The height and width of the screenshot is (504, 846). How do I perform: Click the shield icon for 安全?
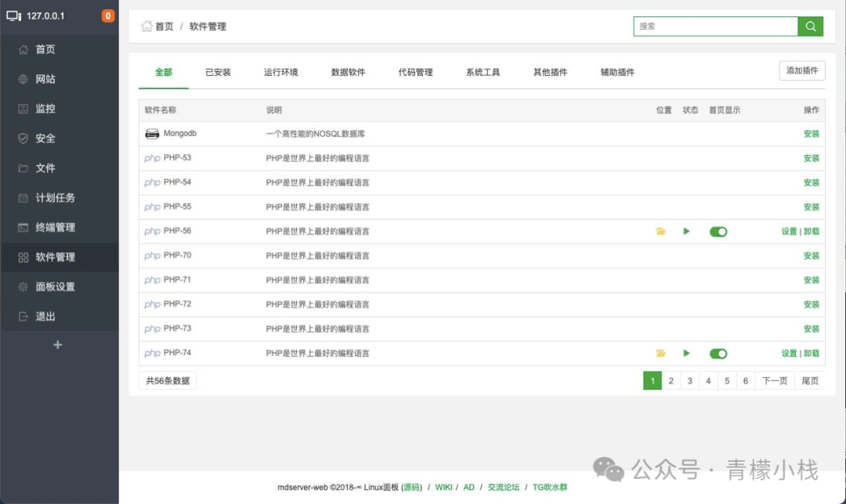tap(23, 139)
